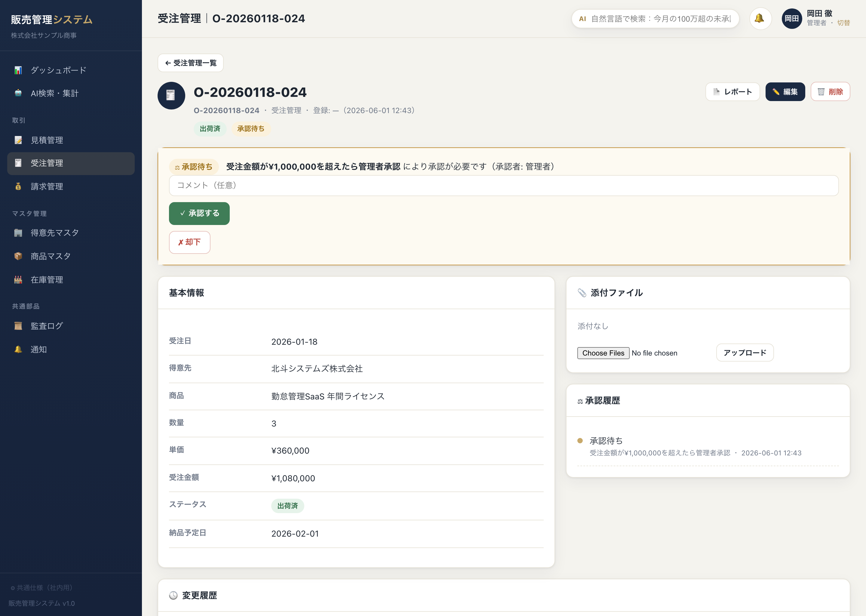Click the 通知 bell icon in sidebar
The width and height of the screenshot is (866, 616).
pyautogui.click(x=18, y=349)
